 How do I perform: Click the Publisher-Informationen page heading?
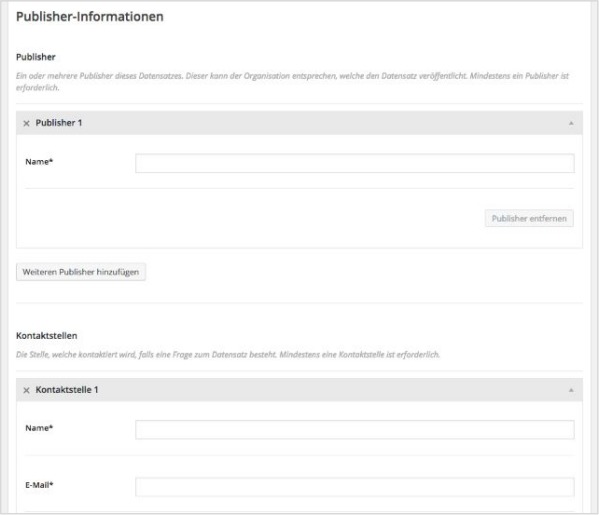tap(90, 16)
